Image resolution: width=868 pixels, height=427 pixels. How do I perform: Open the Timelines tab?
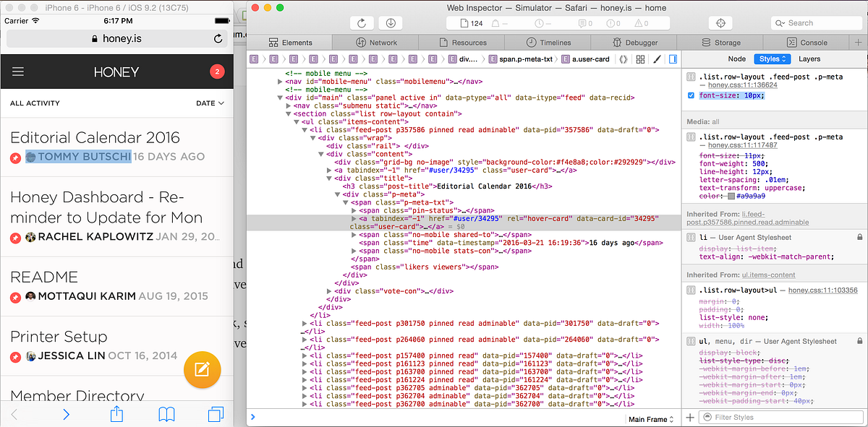[549, 43]
